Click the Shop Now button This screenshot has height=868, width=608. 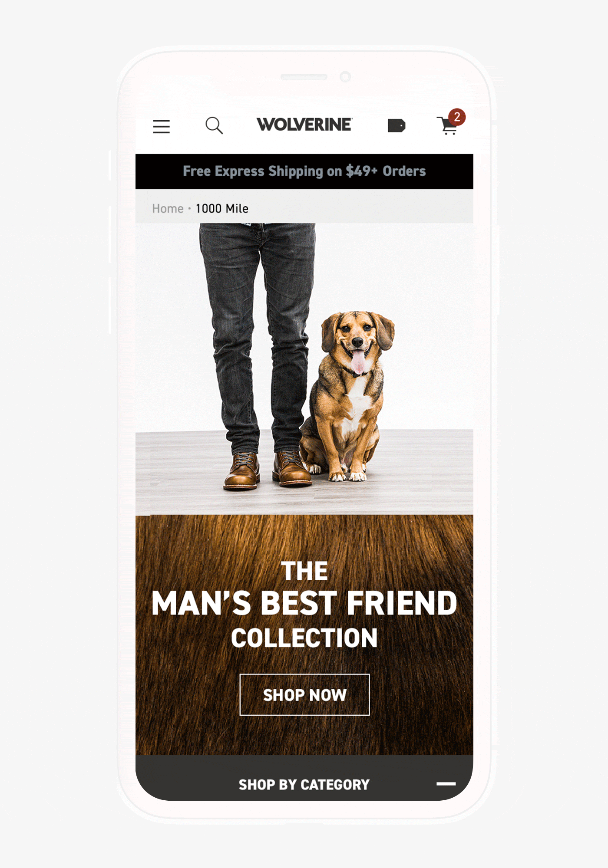click(x=304, y=694)
